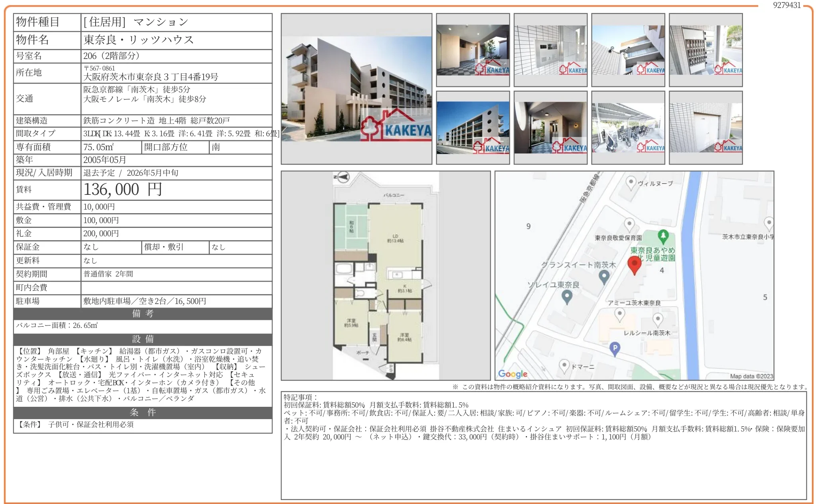Open the intercom panel thumbnail photo
The image size is (819, 504).
550,50
